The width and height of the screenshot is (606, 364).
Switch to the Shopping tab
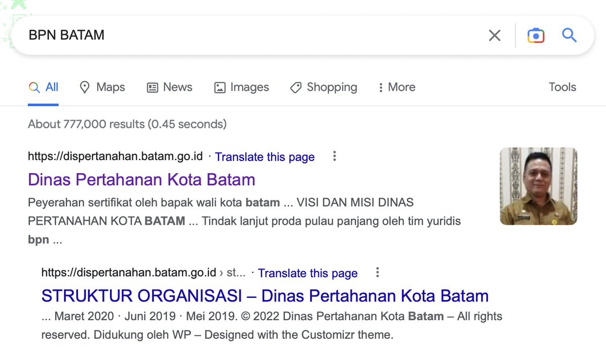[324, 87]
